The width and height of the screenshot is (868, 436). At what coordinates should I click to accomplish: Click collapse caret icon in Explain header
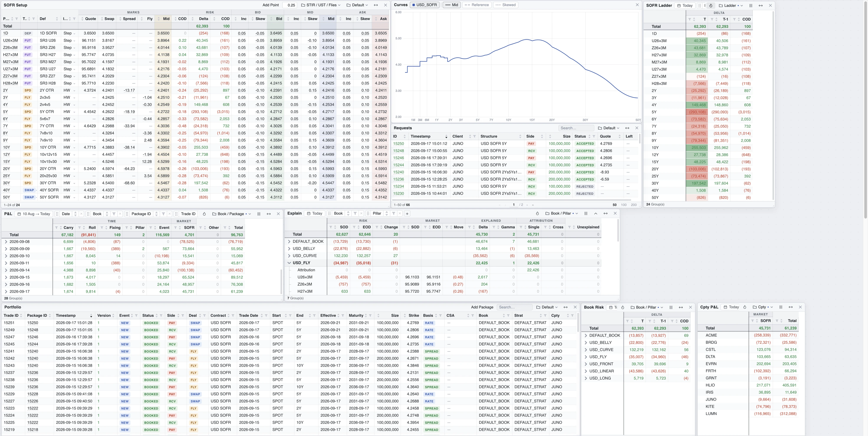coord(596,213)
